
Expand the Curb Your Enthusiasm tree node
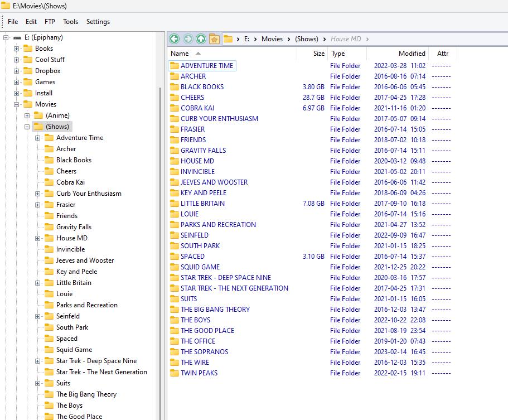coord(37,194)
